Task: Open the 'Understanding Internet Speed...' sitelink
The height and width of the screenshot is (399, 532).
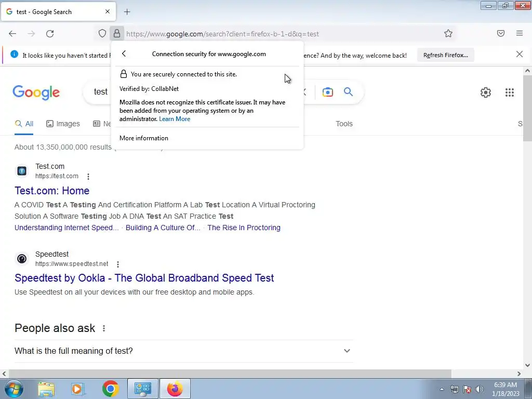Action: [66, 228]
